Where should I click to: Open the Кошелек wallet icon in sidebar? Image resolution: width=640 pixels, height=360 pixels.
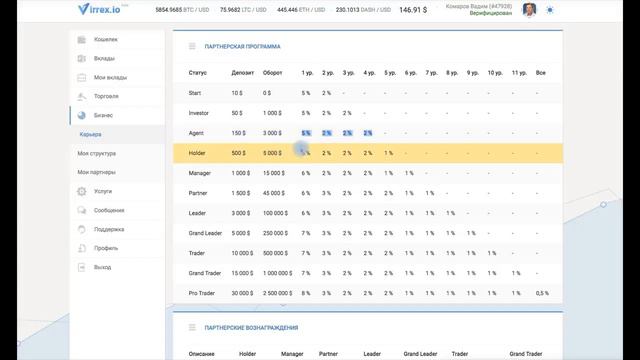tap(82, 40)
